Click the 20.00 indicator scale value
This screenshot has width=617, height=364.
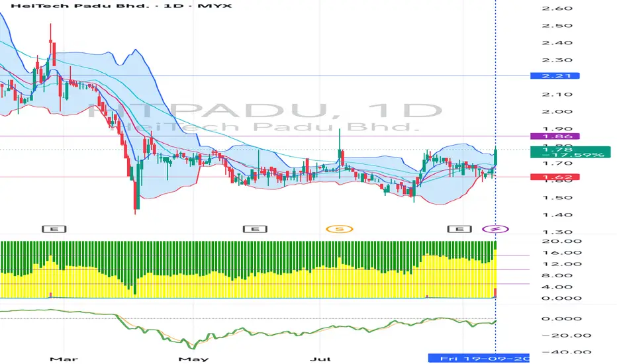tap(561, 241)
